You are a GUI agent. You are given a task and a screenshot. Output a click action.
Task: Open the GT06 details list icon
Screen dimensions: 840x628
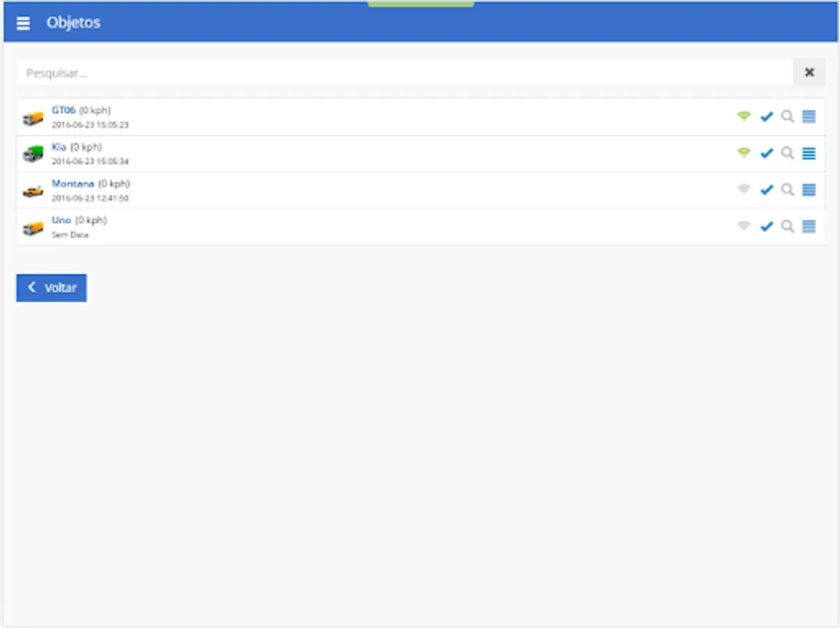(x=809, y=117)
